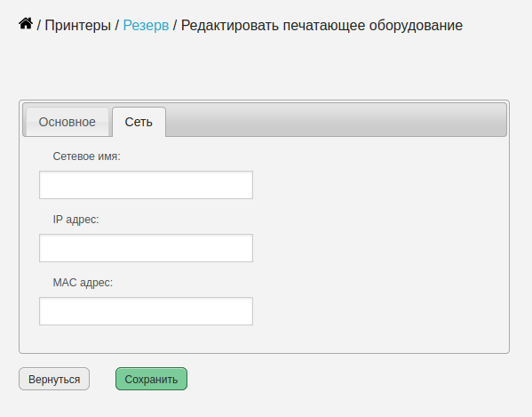The image size is (532, 417).
Task: Select the Сеть tab
Action: click(139, 122)
